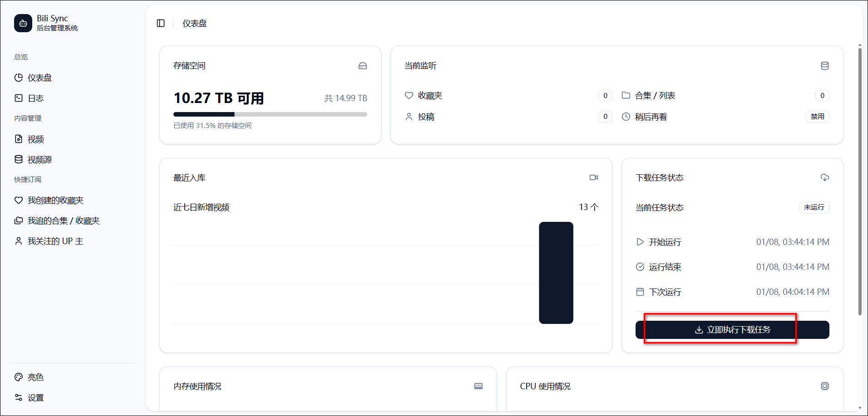Toggle the sidebar panel icon
This screenshot has height=416, width=868.
coord(161,23)
